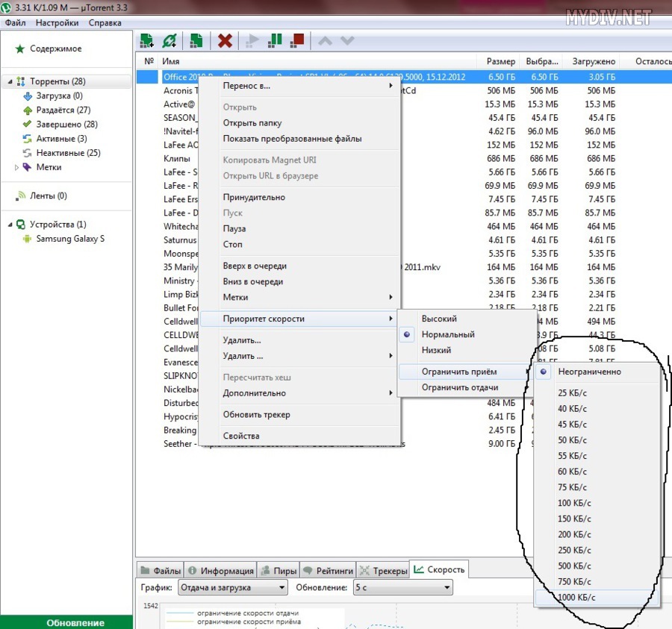Open the График dropdown Отдача и загрузка
The width and height of the screenshot is (672, 629).
(x=233, y=587)
